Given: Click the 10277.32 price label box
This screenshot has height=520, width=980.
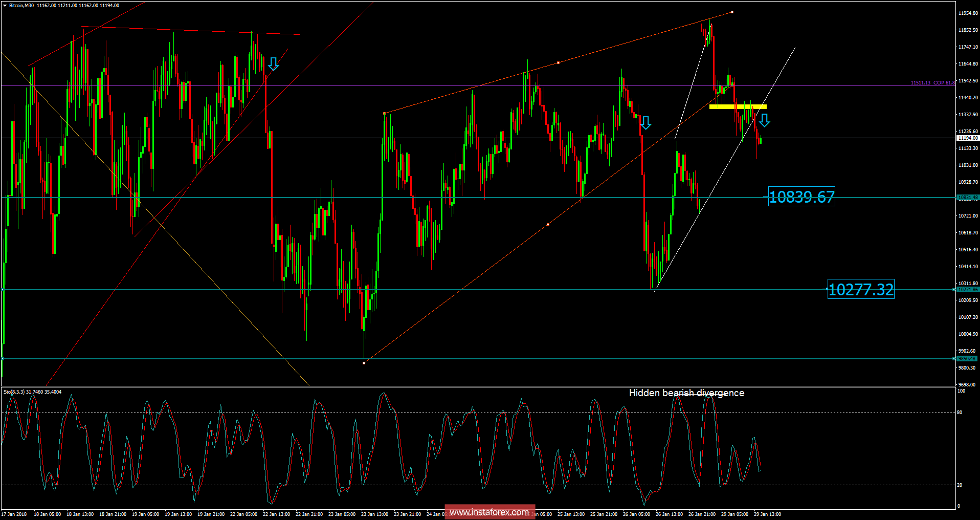Looking at the screenshot, I should pyautogui.click(x=861, y=290).
